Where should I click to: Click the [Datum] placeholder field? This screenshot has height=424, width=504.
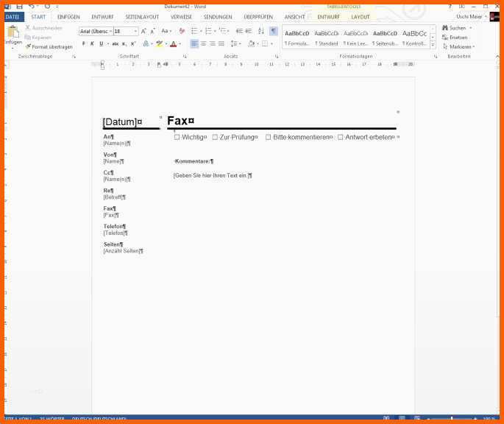pos(121,122)
